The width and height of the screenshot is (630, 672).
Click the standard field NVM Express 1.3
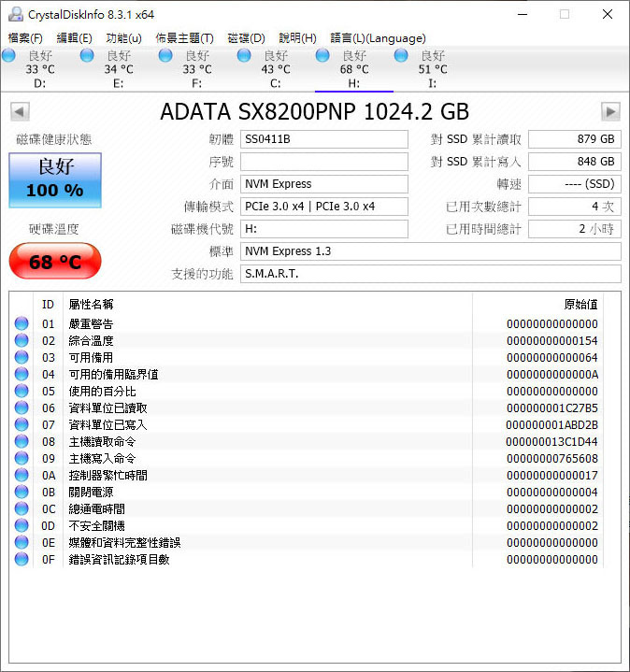(431, 251)
